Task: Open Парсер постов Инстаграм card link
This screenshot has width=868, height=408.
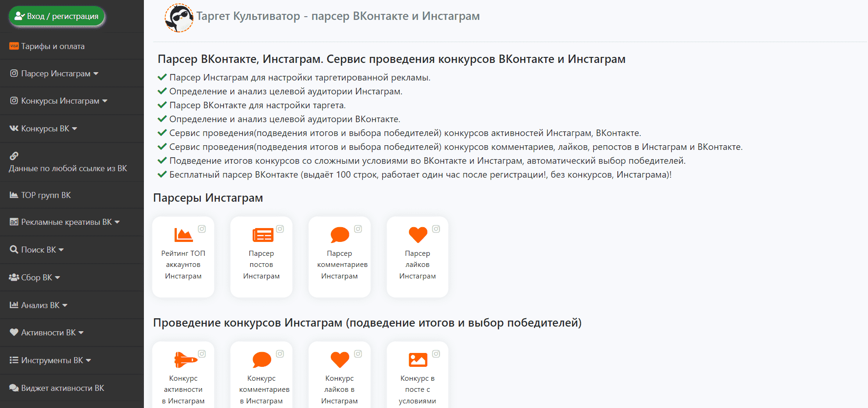Action: pos(261,265)
